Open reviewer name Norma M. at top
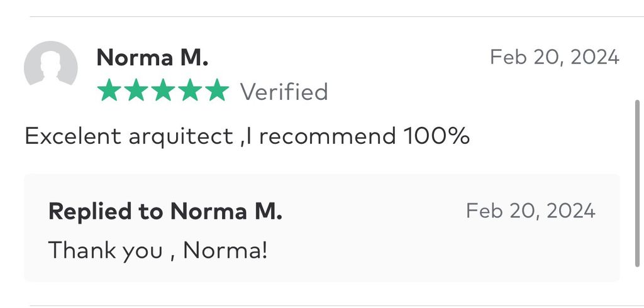This screenshot has width=644, height=308. coord(152,58)
